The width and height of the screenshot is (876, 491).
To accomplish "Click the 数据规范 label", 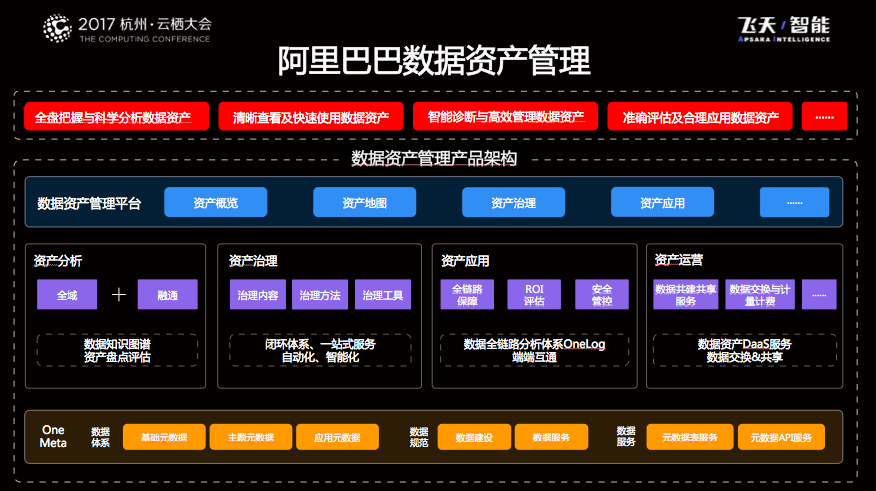I will pos(419,437).
